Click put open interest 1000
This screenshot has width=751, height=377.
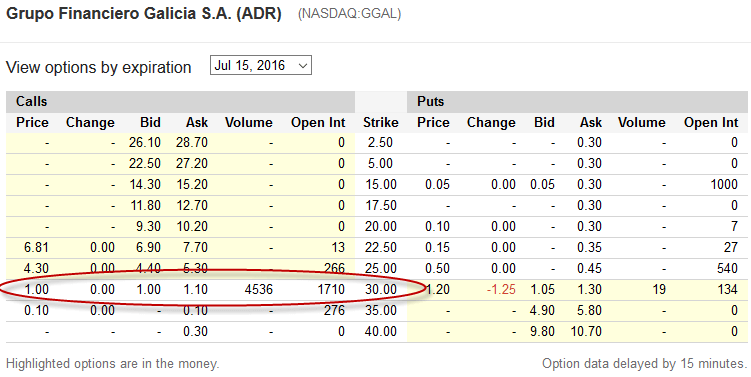(724, 185)
